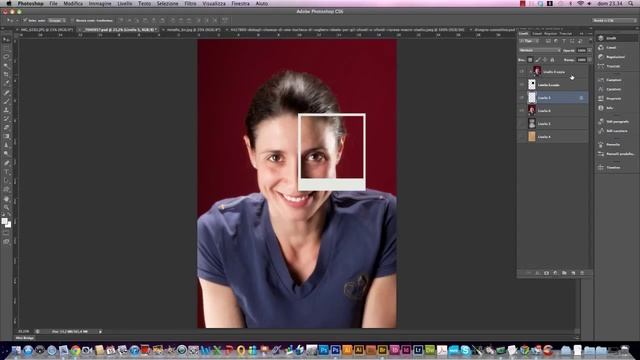640x360 pixels.
Task: Open the auto-select group/layer dropdown
Action: 57,20
